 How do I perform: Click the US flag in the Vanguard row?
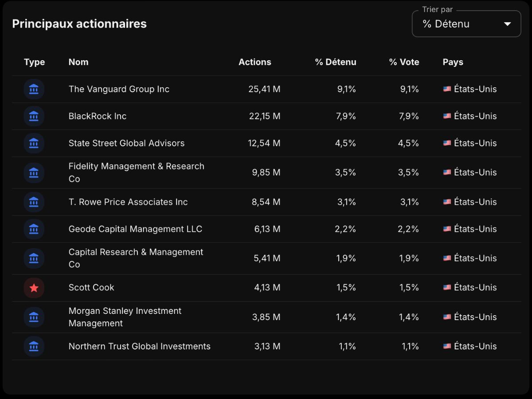click(447, 89)
